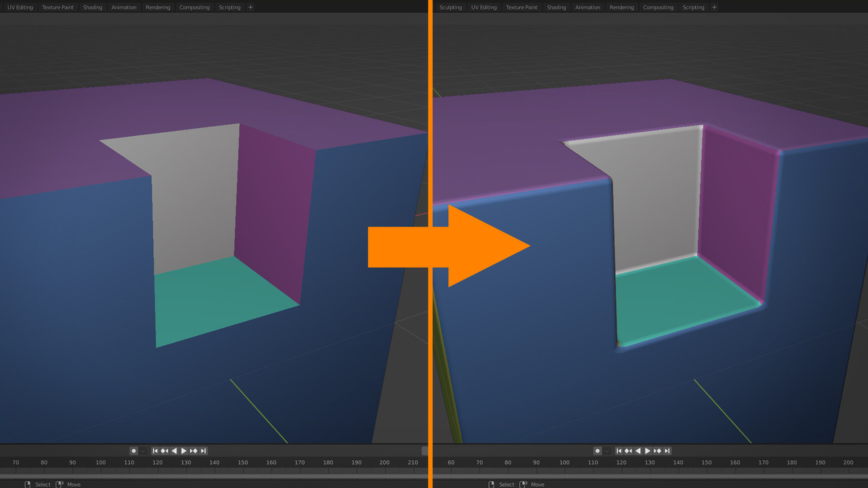Open Rendering tab in left panel
Viewport: 868px width, 488px height.
[158, 7]
